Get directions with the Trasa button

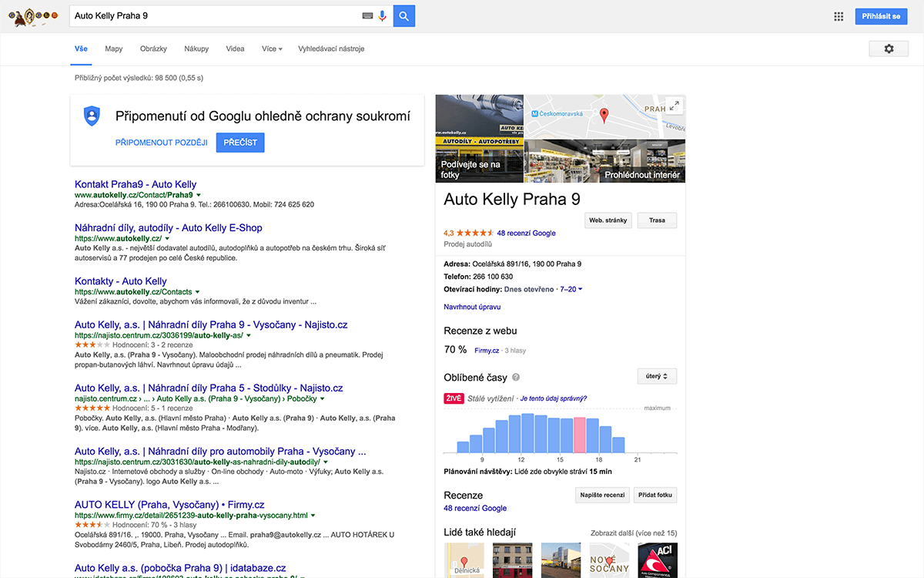[x=657, y=220]
